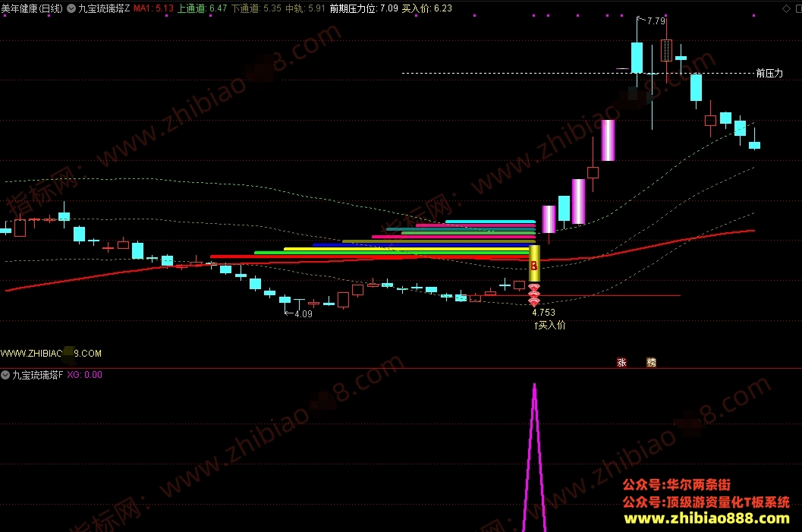Select the 上通道: 6.47 value
Viewport: 802px width, 532px height.
pos(202,8)
